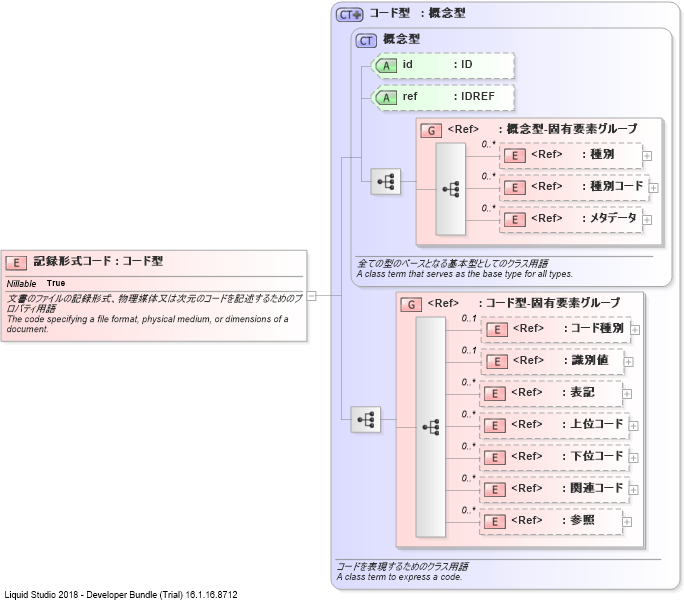Image resolution: width=684 pixels, height=600 pixels.
Task: Expand the メタデータ element reference
Action: click(647, 220)
